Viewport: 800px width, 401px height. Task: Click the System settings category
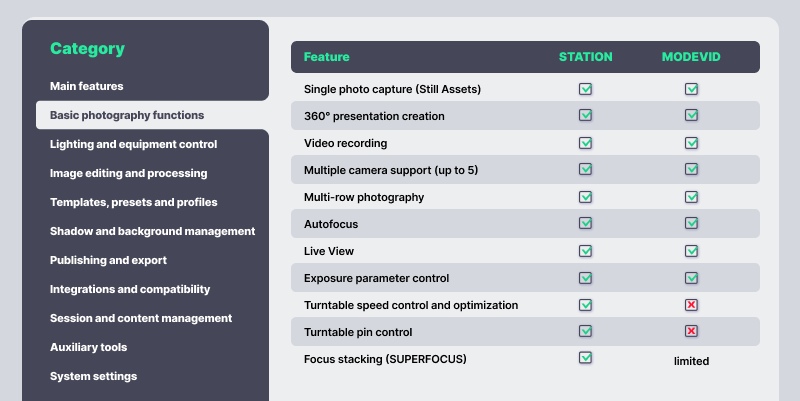click(94, 376)
